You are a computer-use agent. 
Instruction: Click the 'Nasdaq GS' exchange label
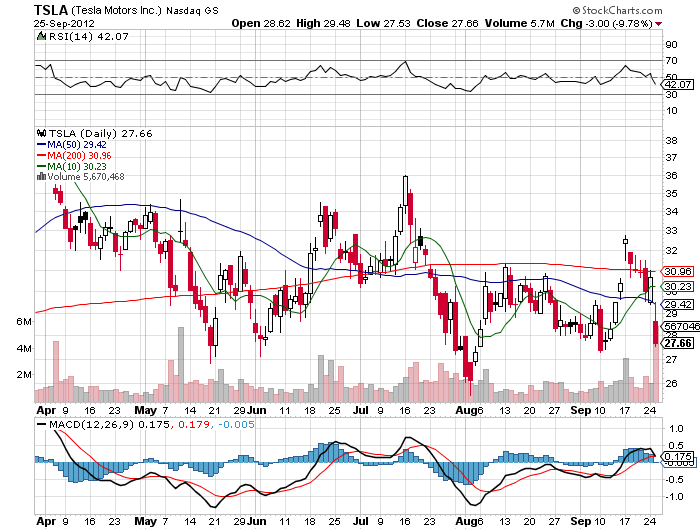192,11
